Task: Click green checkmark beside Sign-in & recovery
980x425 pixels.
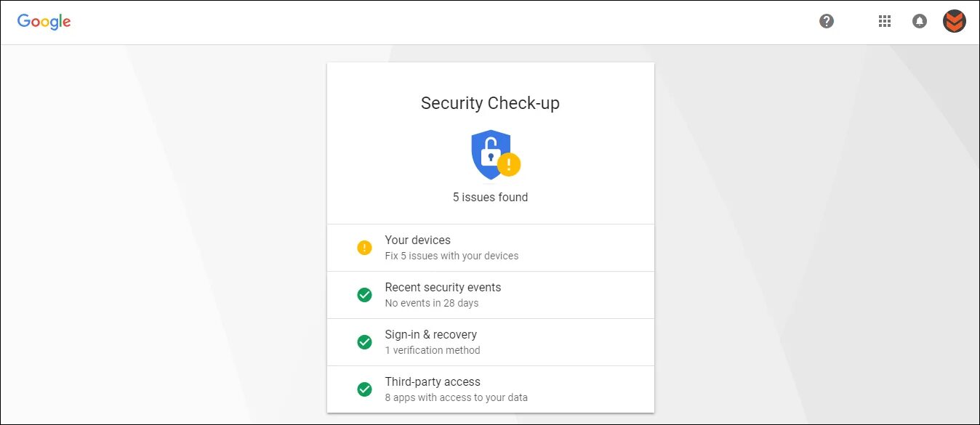Action: pyautogui.click(x=365, y=342)
